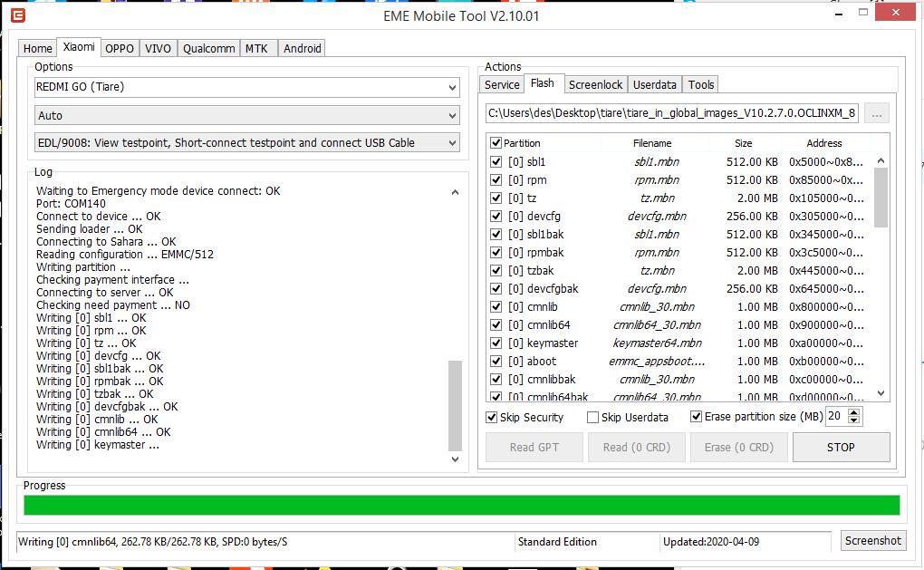Toggle the select-all Partition checkbox
The image size is (924, 570).
[496, 142]
